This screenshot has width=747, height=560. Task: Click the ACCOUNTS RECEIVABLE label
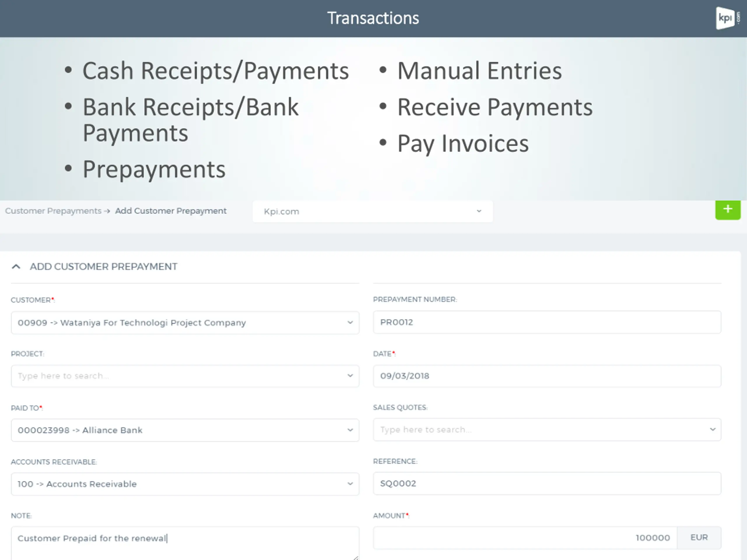(54, 462)
